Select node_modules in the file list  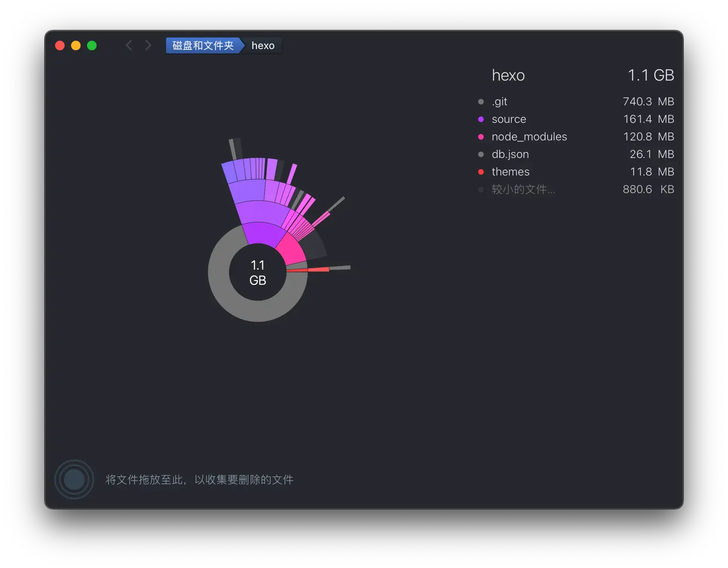pos(529,137)
